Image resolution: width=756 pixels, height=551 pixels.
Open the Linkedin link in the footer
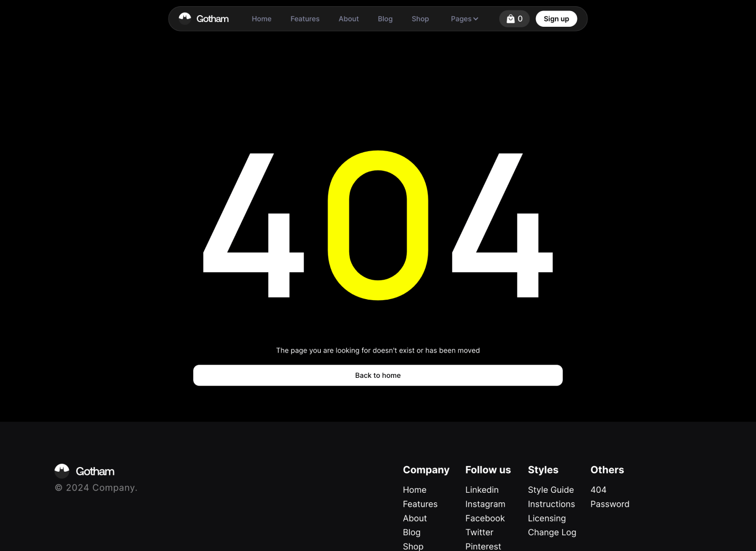click(x=481, y=490)
